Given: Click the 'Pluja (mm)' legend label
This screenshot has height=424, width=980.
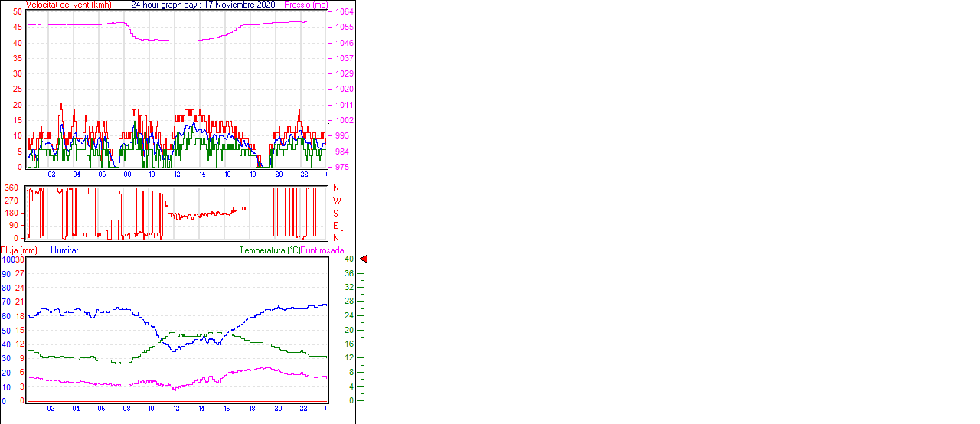Looking at the screenshot, I should pyautogui.click(x=18, y=250).
